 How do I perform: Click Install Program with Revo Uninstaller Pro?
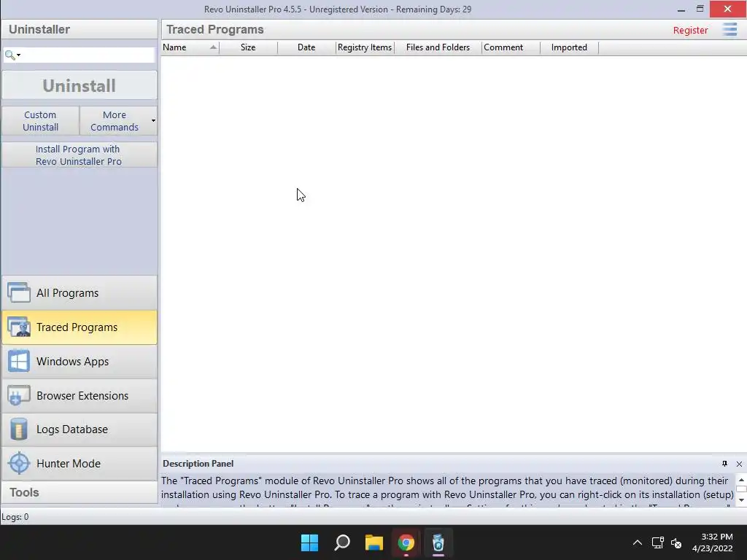point(79,155)
